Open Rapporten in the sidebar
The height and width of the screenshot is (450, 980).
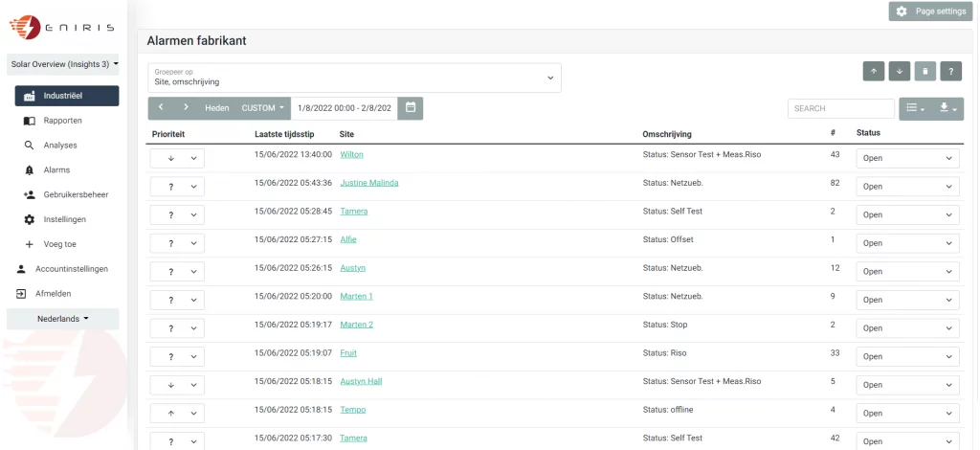coord(62,121)
